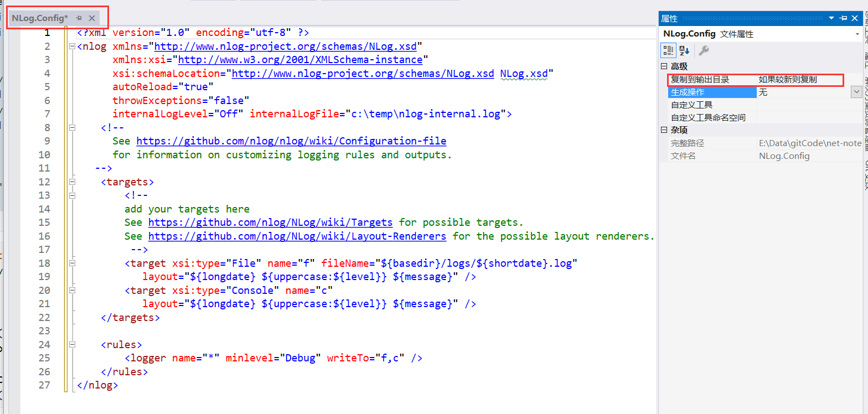Click the squiggly-underlined NLog.xsd text on line 4
868x414 pixels.
(x=524, y=74)
